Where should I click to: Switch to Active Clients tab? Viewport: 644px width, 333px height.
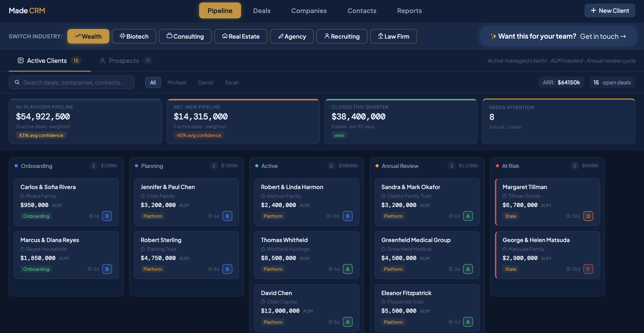tap(50, 60)
